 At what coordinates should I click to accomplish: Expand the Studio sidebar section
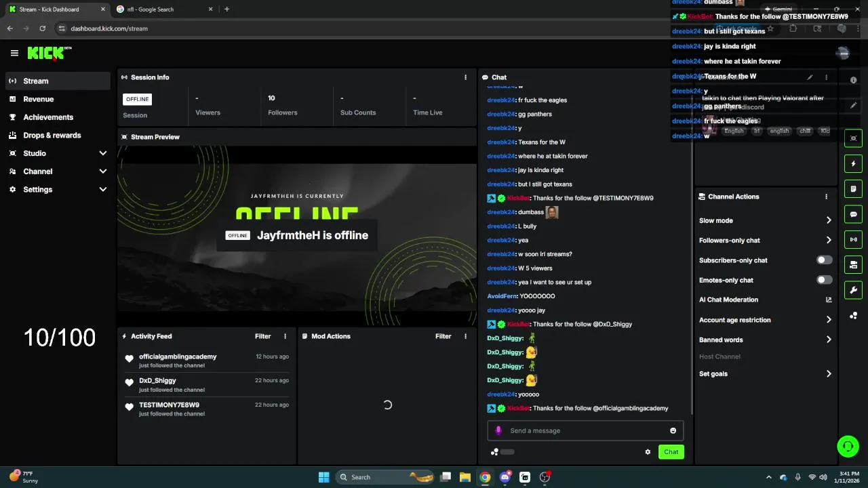(58, 153)
